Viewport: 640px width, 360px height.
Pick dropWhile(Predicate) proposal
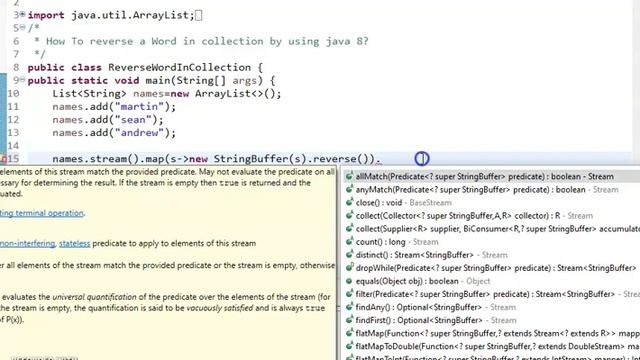[x=491, y=268]
